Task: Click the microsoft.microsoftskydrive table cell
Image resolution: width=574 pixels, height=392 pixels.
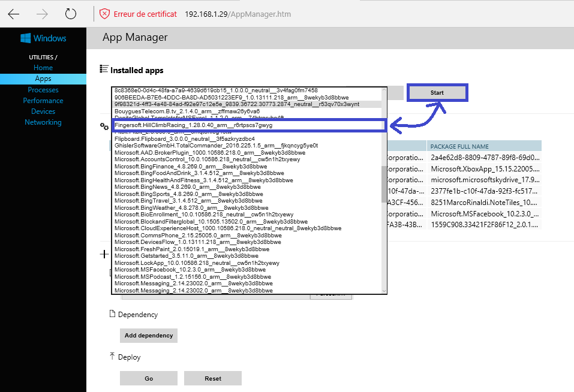Action: click(484, 180)
